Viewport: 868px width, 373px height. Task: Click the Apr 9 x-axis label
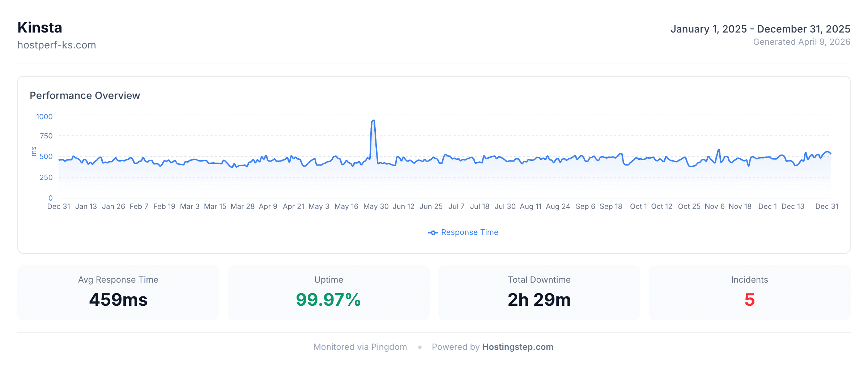point(268,206)
